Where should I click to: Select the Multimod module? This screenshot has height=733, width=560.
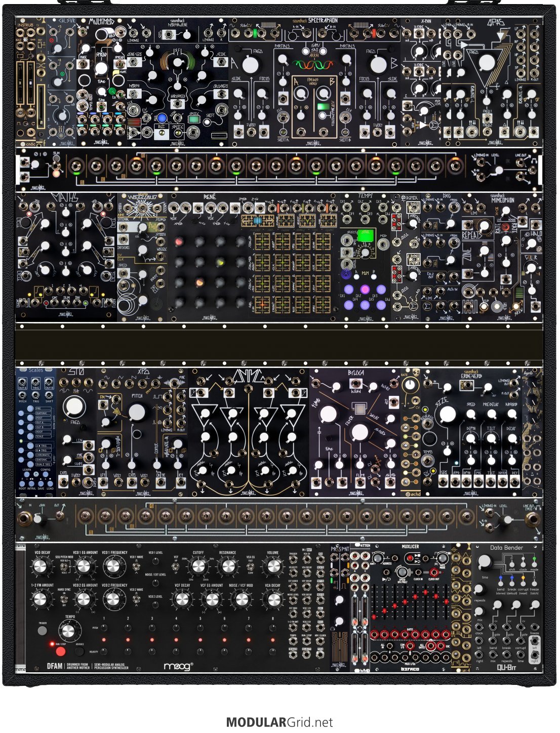(102, 83)
